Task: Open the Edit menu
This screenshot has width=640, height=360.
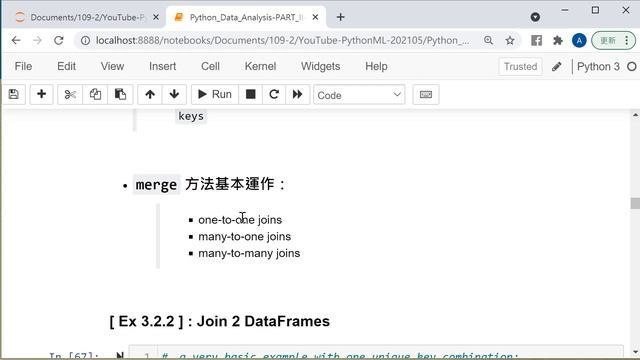Action: (66, 66)
